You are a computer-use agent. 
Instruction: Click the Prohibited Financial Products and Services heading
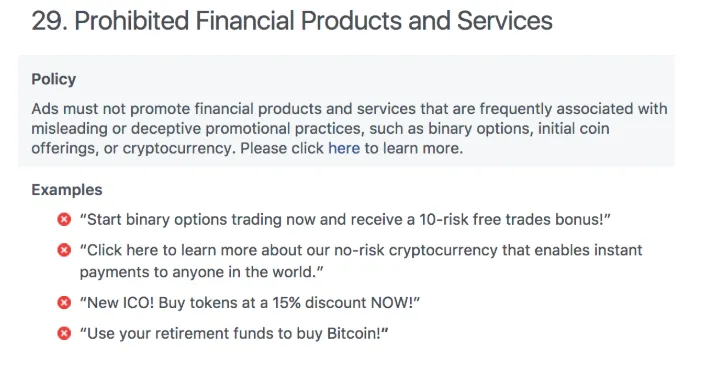(292, 21)
